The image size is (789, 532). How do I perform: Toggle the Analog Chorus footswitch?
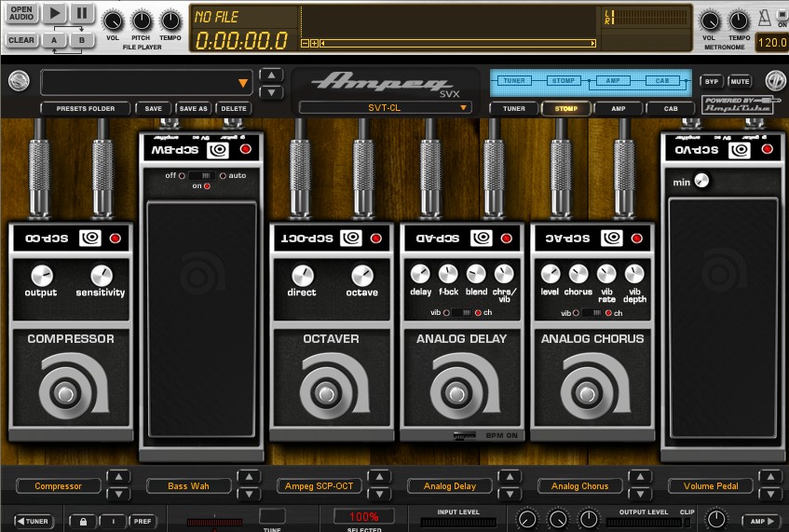pyautogui.click(x=587, y=393)
